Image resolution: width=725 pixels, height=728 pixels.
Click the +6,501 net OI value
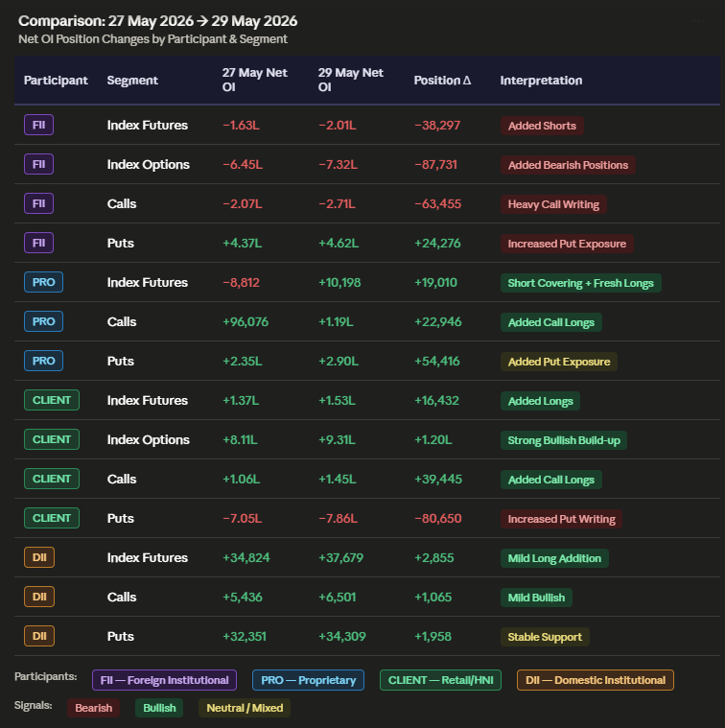click(x=338, y=597)
